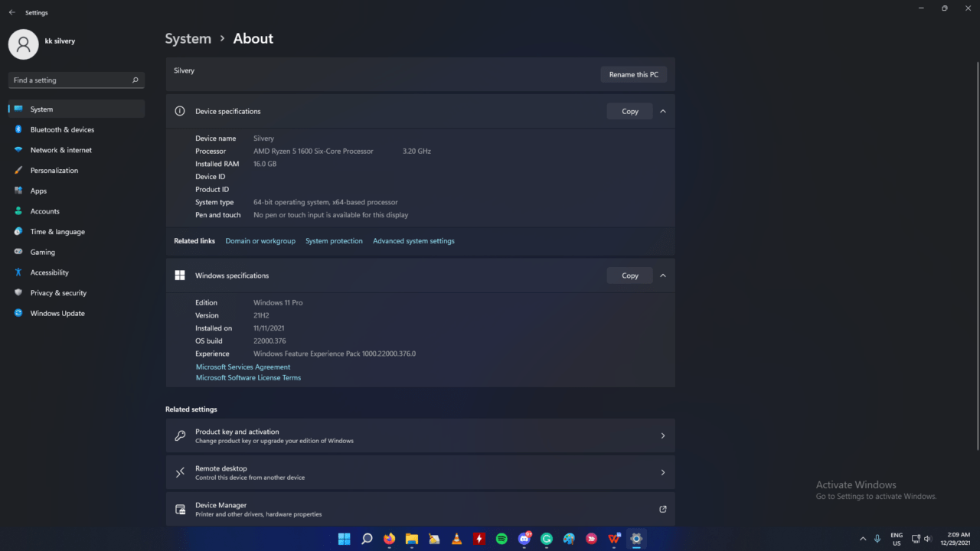Open the red lightning-bolt app in taskbar
Screen dimensions: 980x551
[479, 539]
